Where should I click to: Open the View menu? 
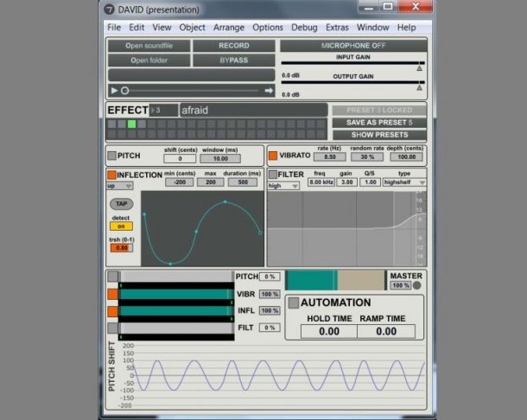(x=162, y=28)
